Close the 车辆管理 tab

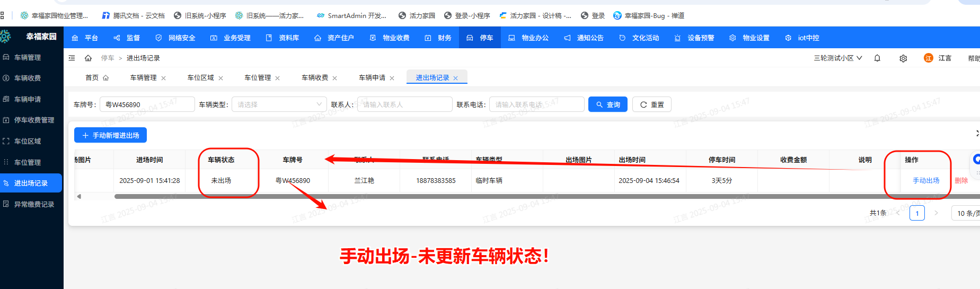click(164, 78)
